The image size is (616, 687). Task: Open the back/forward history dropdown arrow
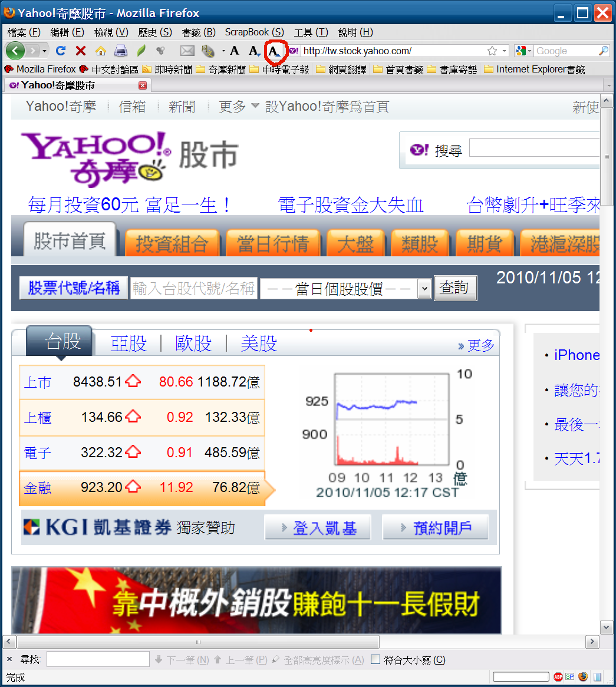tap(45, 51)
